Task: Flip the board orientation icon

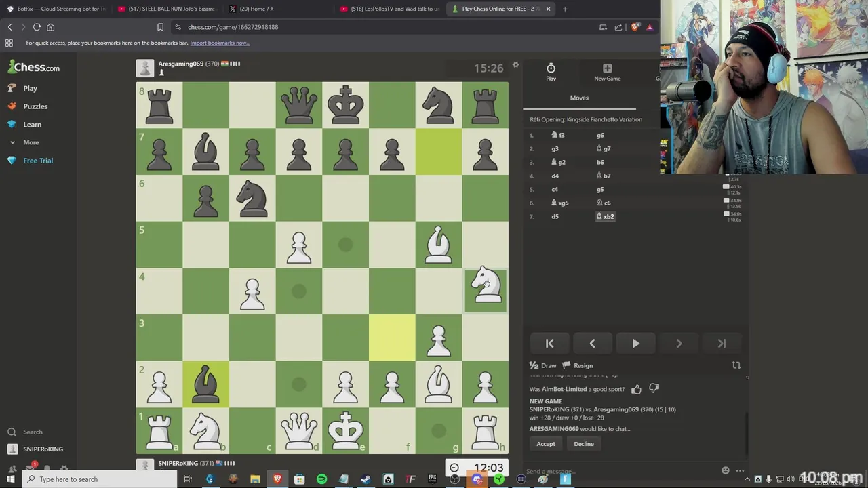Action: [736, 365]
